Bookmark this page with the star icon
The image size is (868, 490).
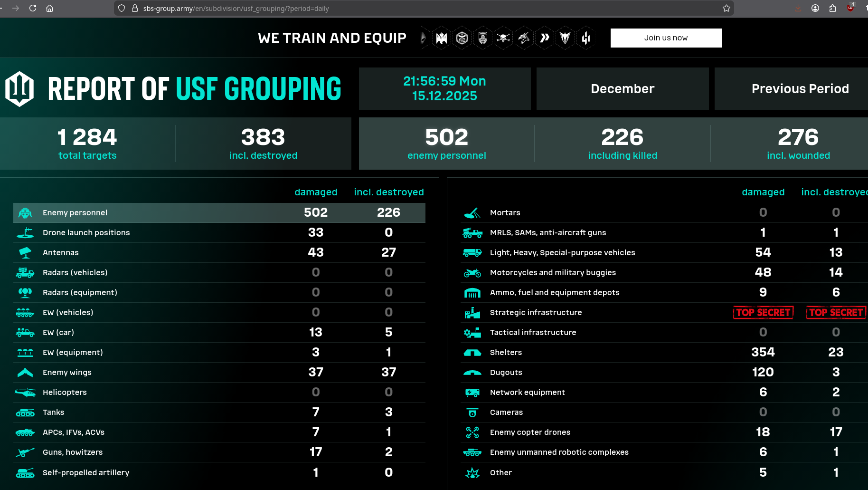click(726, 8)
